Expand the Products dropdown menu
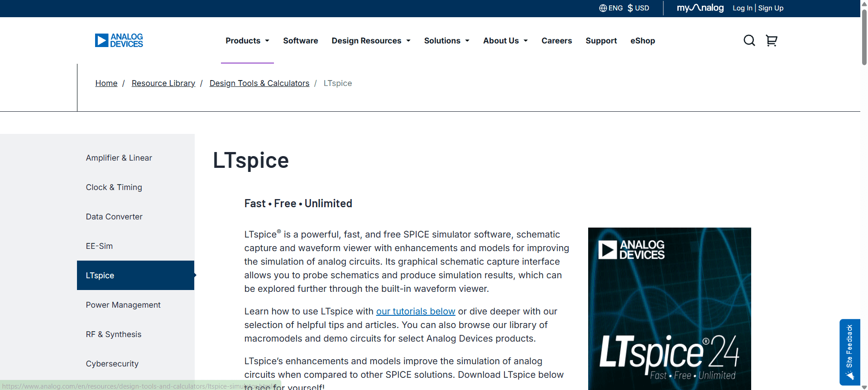Viewport: 868px width, 390px height. click(x=247, y=41)
